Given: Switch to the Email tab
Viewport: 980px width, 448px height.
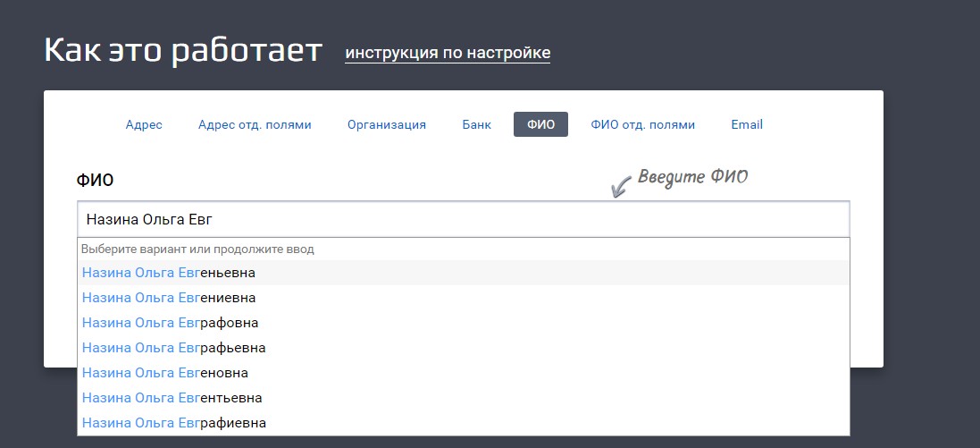Looking at the screenshot, I should pos(747,124).
